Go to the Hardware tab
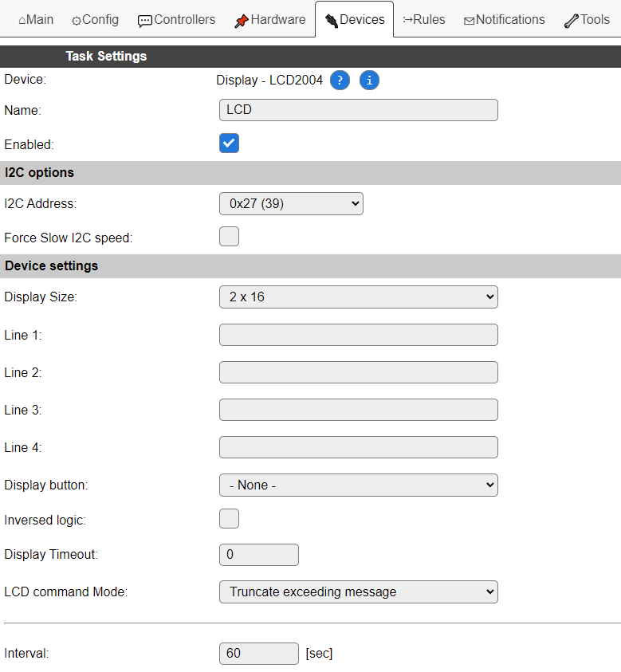This screenshot has width=621, height=672. pyautogui.click(x=269, y=19)
